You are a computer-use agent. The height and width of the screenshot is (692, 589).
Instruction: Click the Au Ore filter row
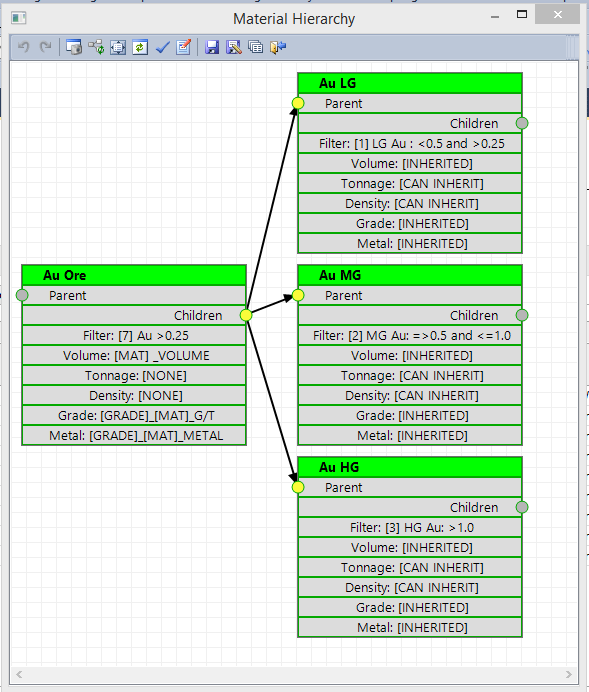click(134, 335)
